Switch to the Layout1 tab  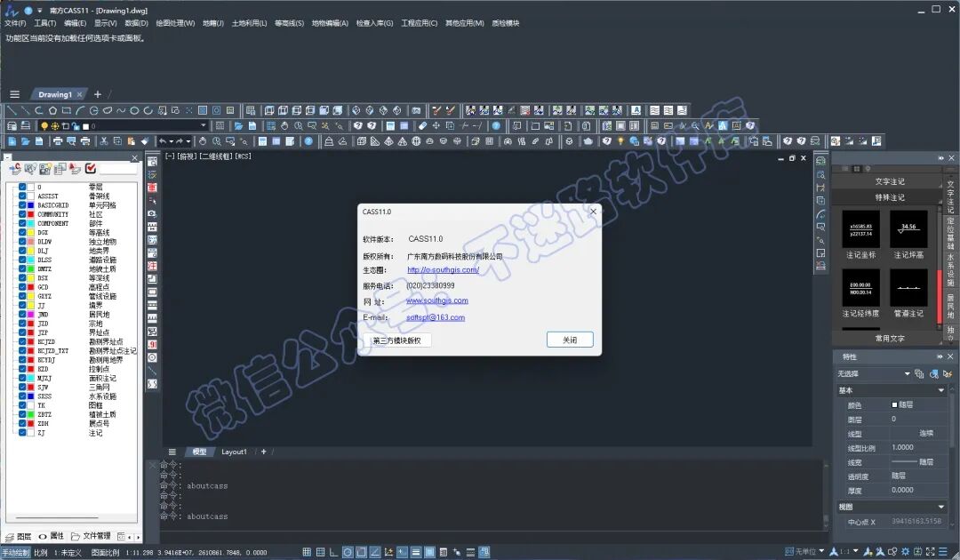click(x=234, y=452)
